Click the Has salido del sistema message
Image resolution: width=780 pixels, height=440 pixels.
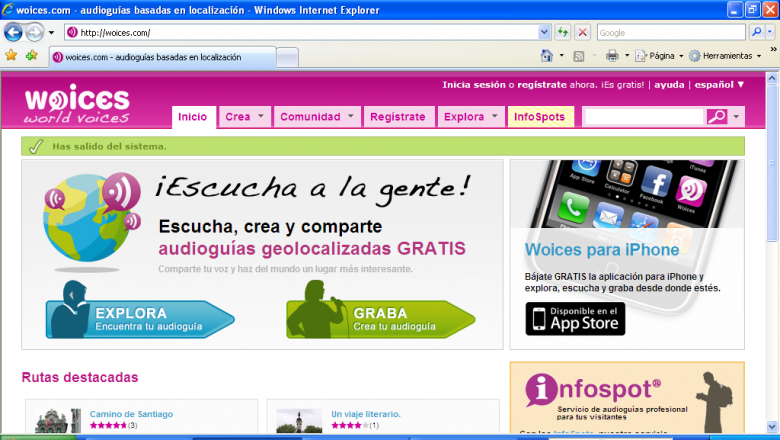(109, 147)
